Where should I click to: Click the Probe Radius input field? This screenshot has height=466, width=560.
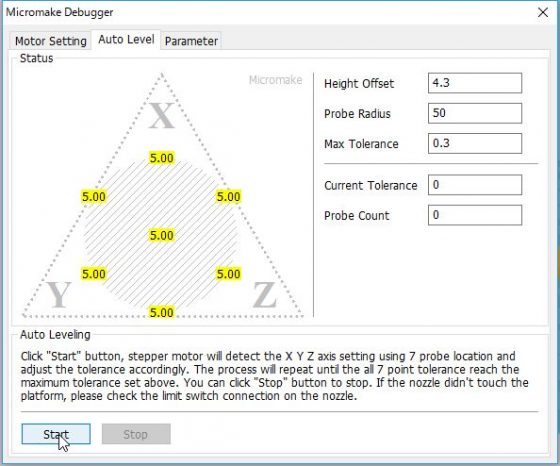click(x=475, y=113)
